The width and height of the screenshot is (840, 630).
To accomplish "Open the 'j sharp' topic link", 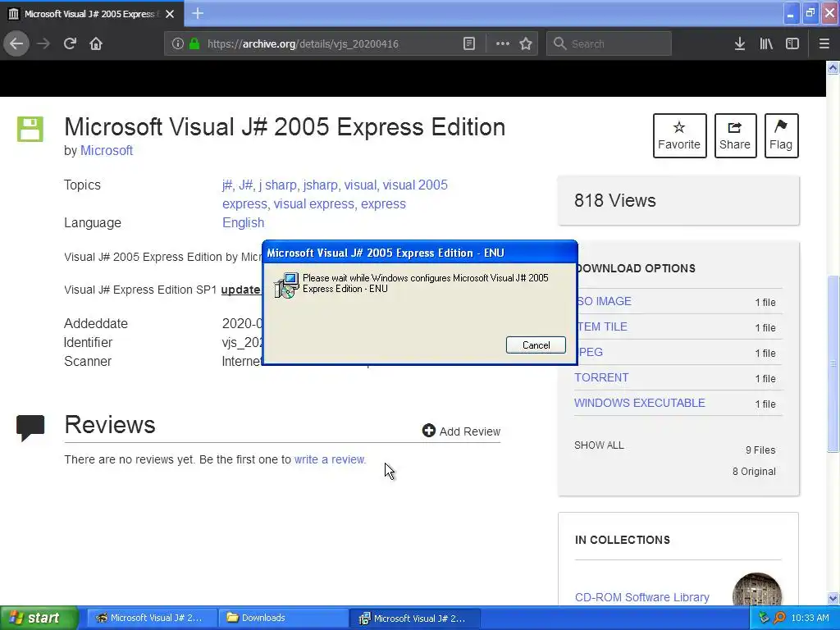I will click(x=277, y=185).
